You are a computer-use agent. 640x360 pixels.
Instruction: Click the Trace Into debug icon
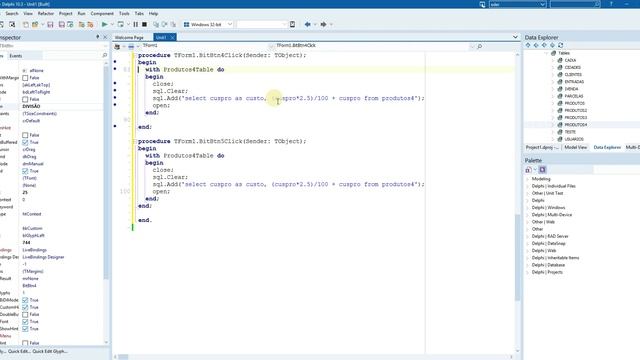156,24
